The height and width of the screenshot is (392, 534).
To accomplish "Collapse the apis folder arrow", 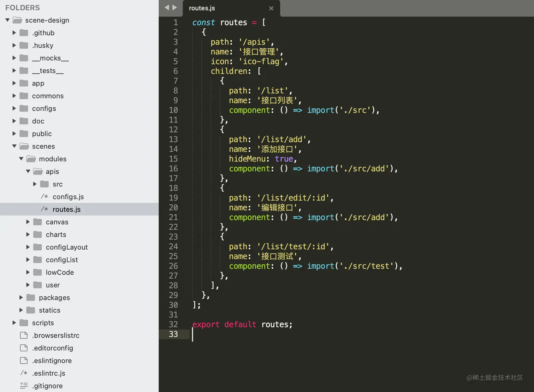I will pos(28,172).
